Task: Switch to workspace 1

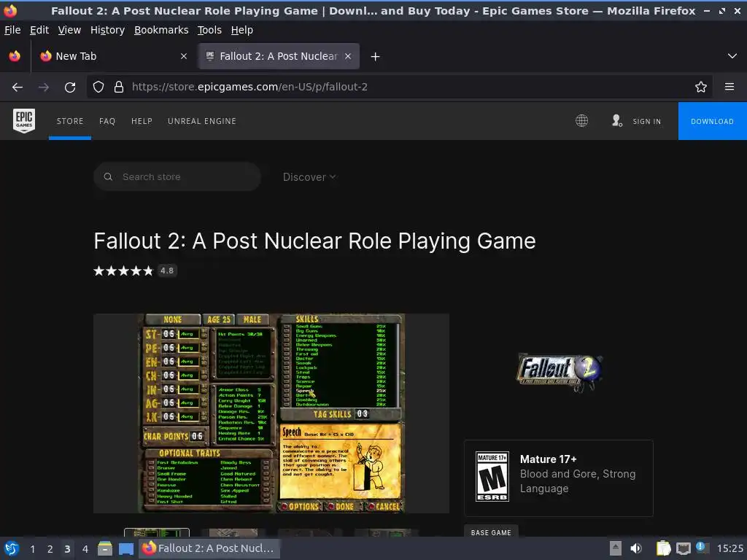Action: 32,549
